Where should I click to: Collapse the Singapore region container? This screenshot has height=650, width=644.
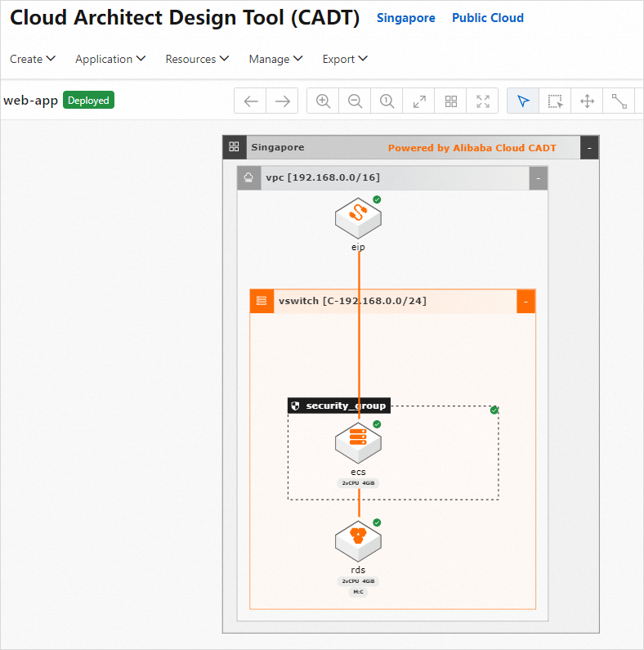[x=589, y=147]
